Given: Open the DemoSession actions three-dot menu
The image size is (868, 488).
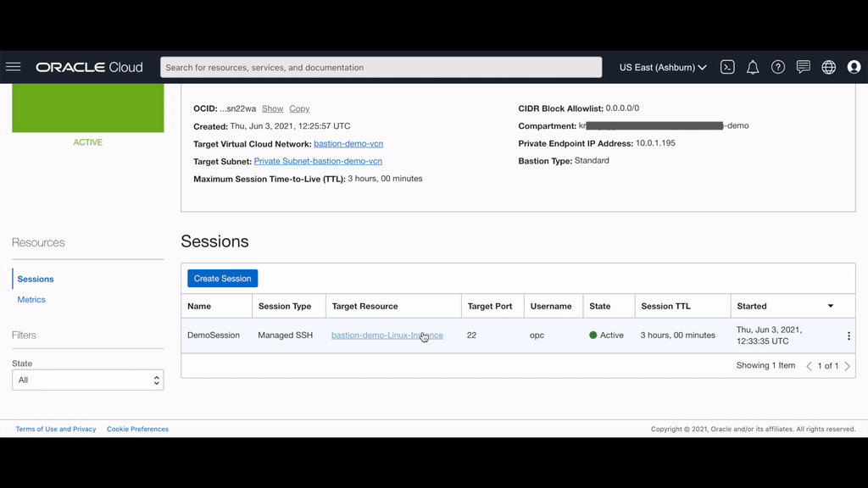Looking at the screenshot, I should tap(849, 335).
